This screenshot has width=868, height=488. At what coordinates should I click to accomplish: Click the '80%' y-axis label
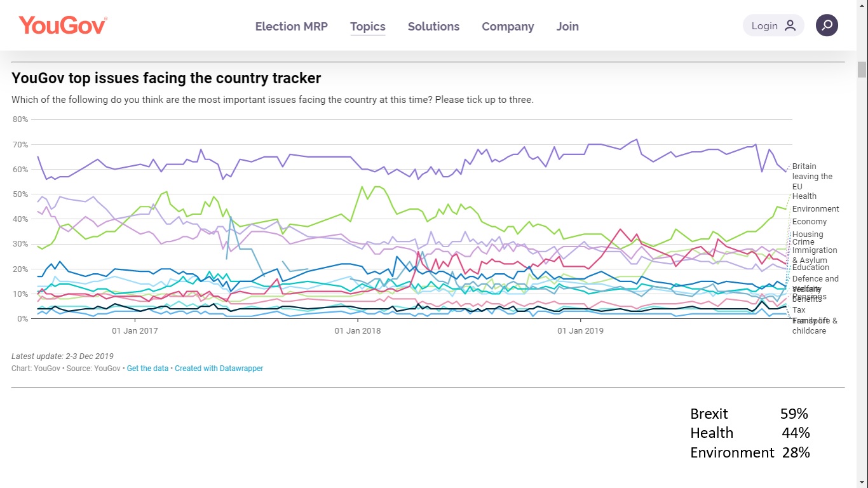20,119
